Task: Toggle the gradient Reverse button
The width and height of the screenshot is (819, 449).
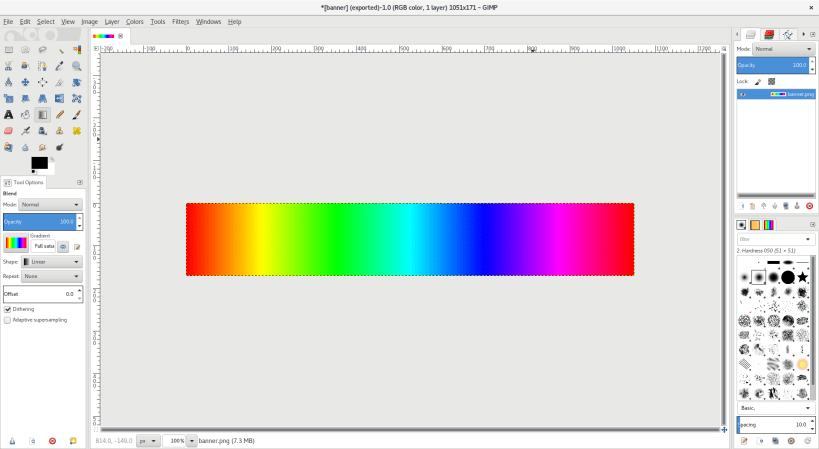Action: [63, 246]
